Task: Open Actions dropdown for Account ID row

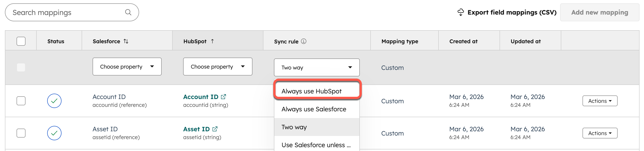Action: click(x=600, y=101)
